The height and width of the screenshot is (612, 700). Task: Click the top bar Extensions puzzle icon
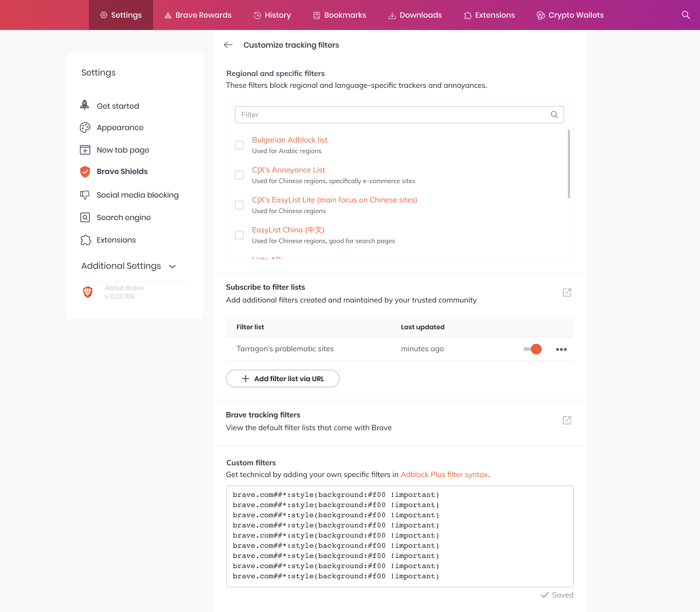click(x=468, y=16)
